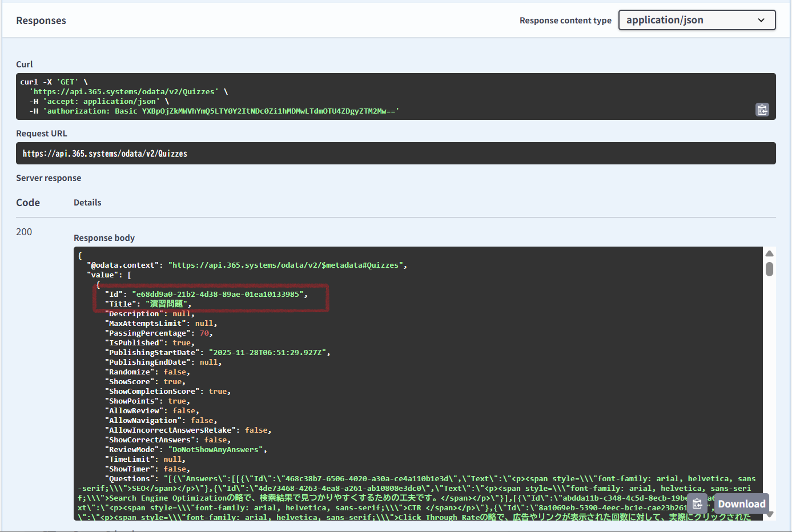Click the response body scrollbar thumb

769,269
